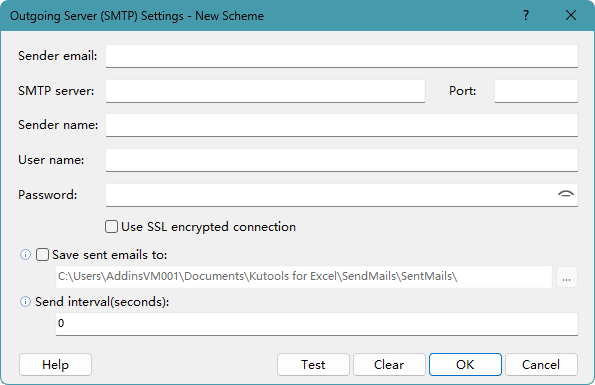
Task: Confirm settings with OK
Action: coord(465,365)
